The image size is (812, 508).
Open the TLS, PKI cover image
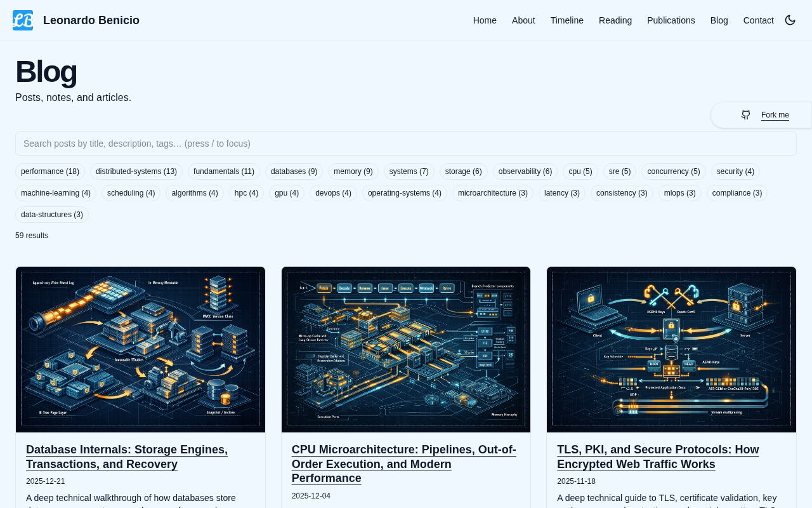click(x=671, y=349)
